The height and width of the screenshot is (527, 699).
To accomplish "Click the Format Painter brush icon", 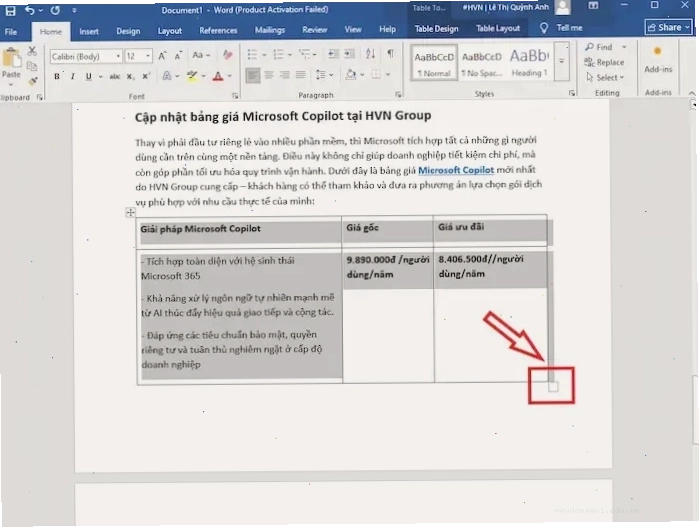I will [x=33, y=81].
